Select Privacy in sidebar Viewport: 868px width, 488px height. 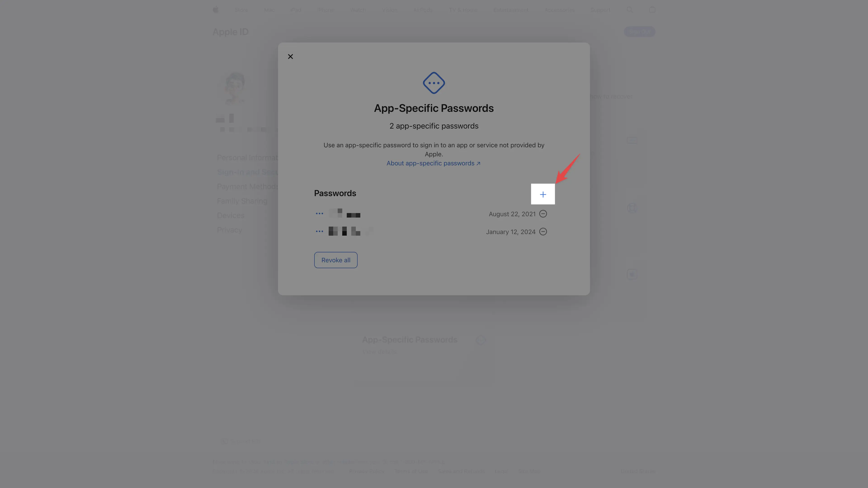pos(229,230)
